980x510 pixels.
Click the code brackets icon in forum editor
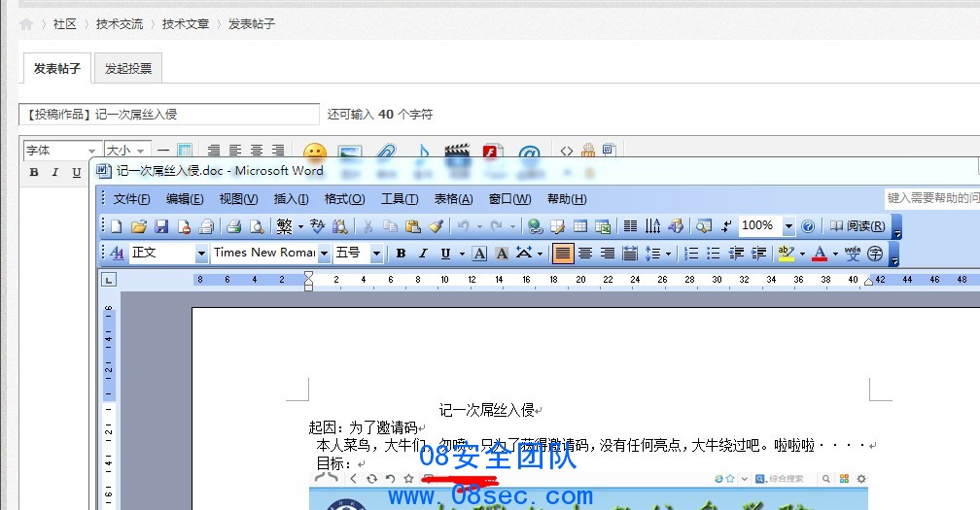(x=566, y=151)
